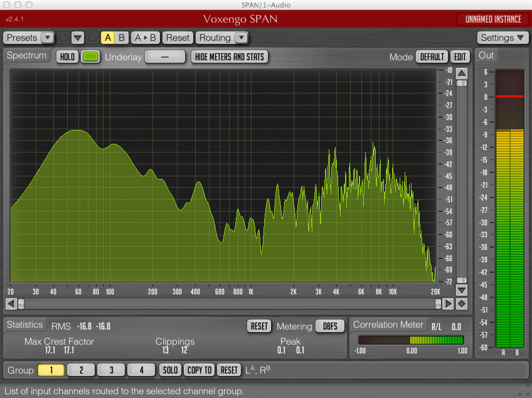Click the spectrum display graph area

pyautogui.click(x=223, y=176)
